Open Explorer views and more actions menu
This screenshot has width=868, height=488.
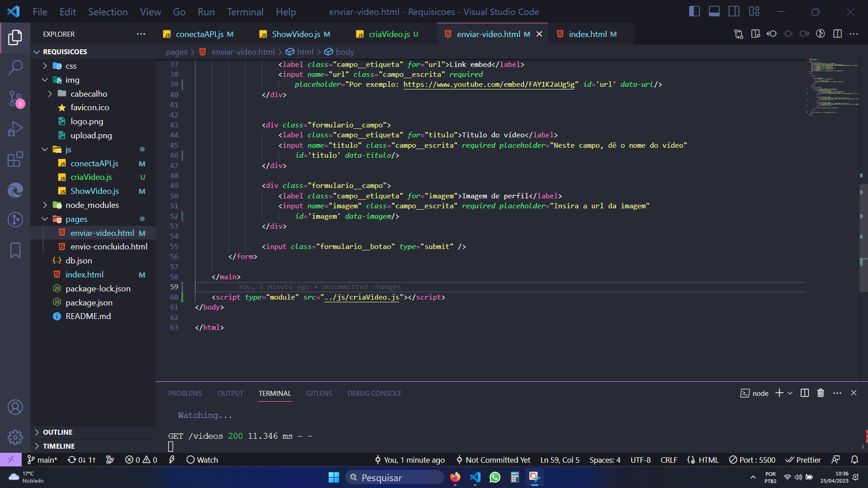click(x=141, y=34)
